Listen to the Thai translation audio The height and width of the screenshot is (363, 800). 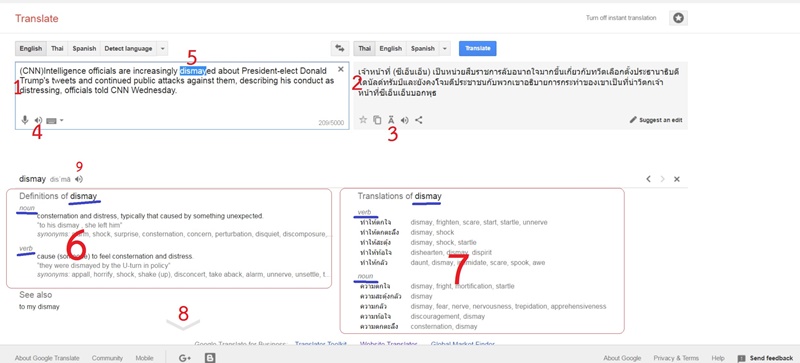pos(405,120)
